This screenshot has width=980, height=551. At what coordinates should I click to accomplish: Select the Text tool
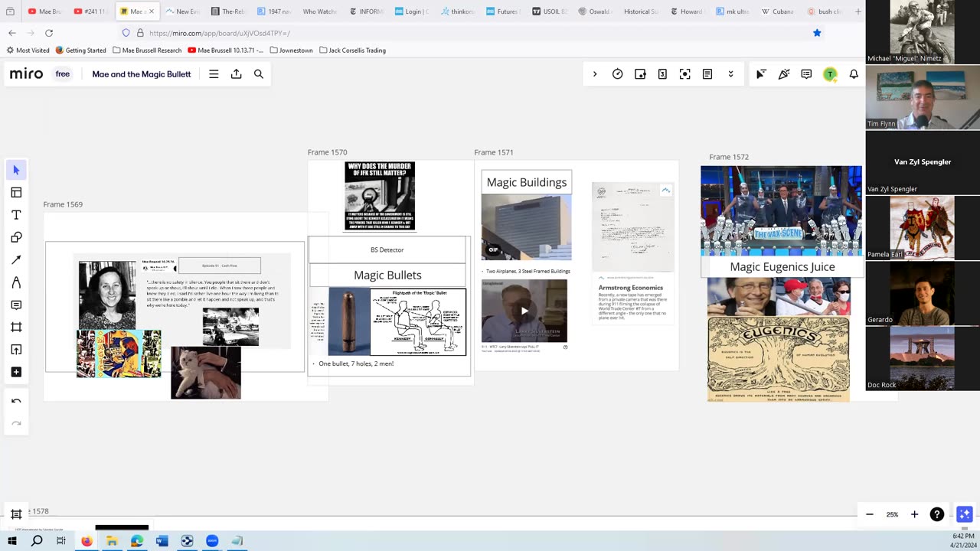click(16, 215)
